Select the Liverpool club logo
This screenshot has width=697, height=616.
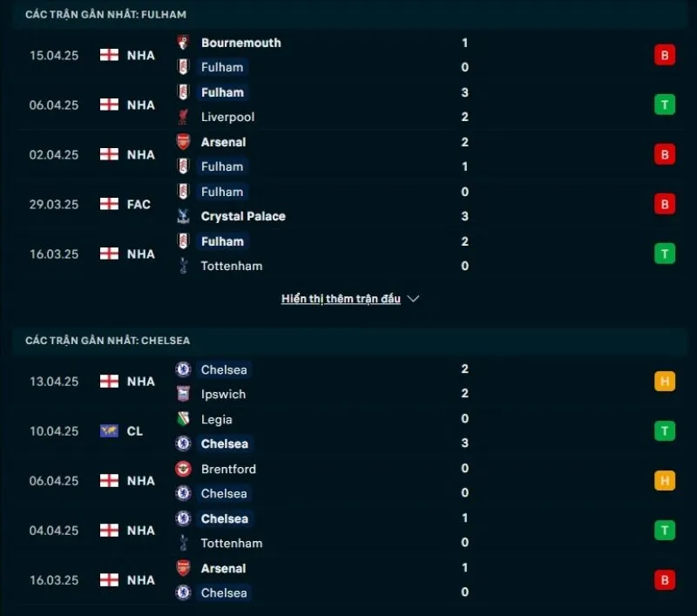point(184,117)
